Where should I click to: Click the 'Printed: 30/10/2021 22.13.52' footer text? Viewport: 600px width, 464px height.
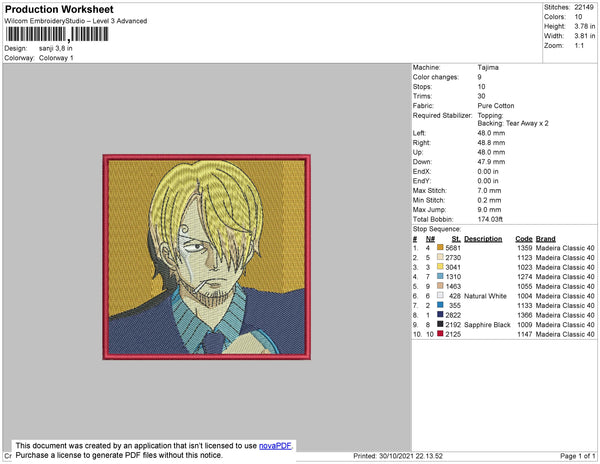tap(398, 456)
